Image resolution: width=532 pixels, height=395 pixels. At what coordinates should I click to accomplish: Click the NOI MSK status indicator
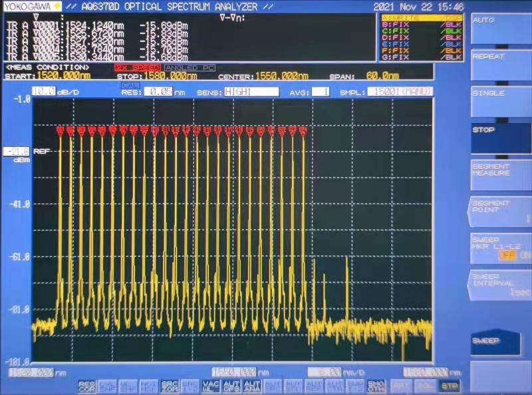149,387
